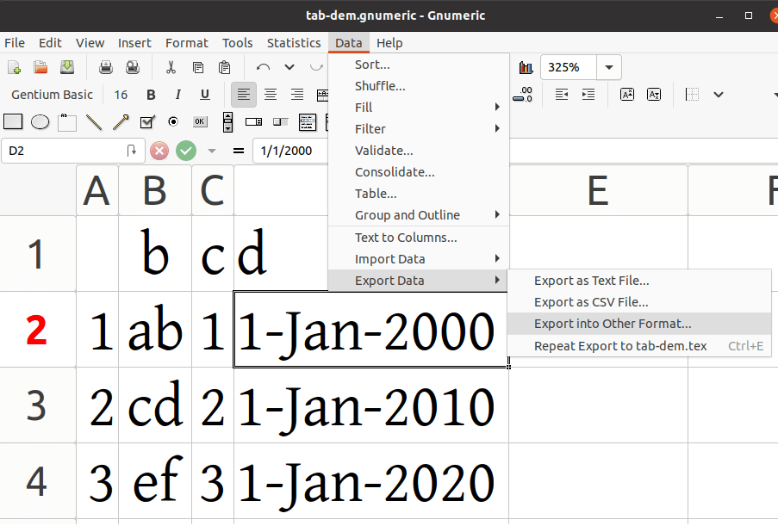Click the superscript formatting icon
This screenshot has height=532, width=778.
coord(627,95)
